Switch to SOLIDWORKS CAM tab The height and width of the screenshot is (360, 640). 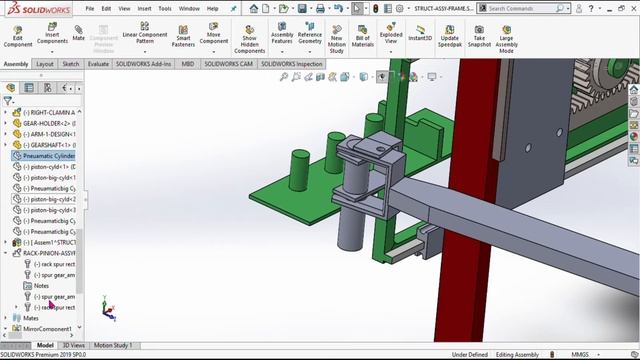point(229,64)
